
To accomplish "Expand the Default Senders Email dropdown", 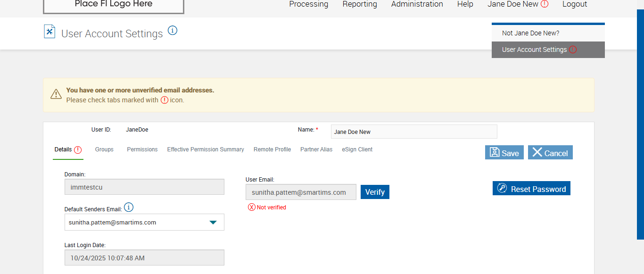I will click(213, 222).
